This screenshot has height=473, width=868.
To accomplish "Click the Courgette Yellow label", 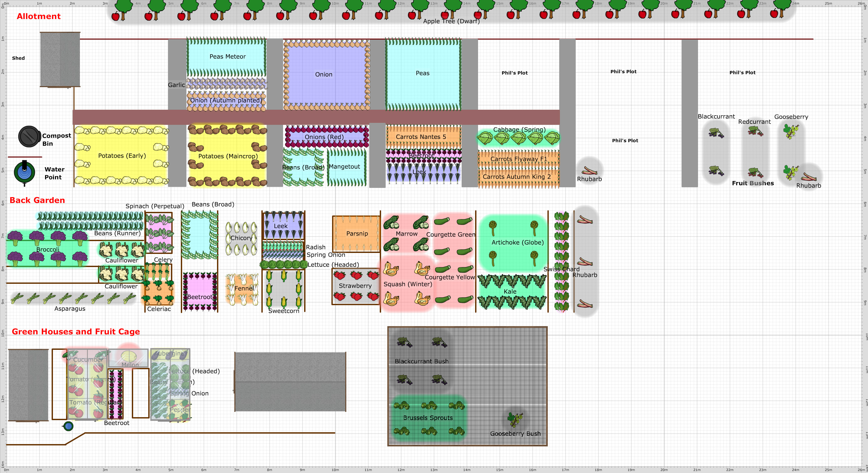I will 449,277.
